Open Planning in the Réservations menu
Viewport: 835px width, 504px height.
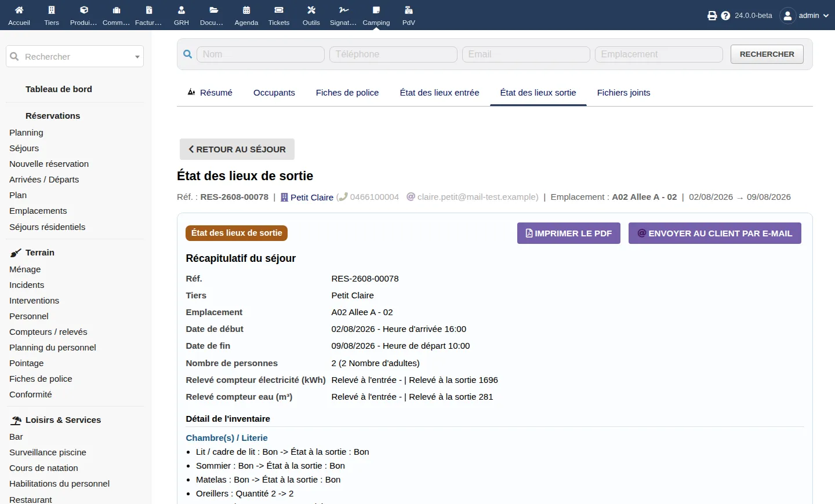26,133
